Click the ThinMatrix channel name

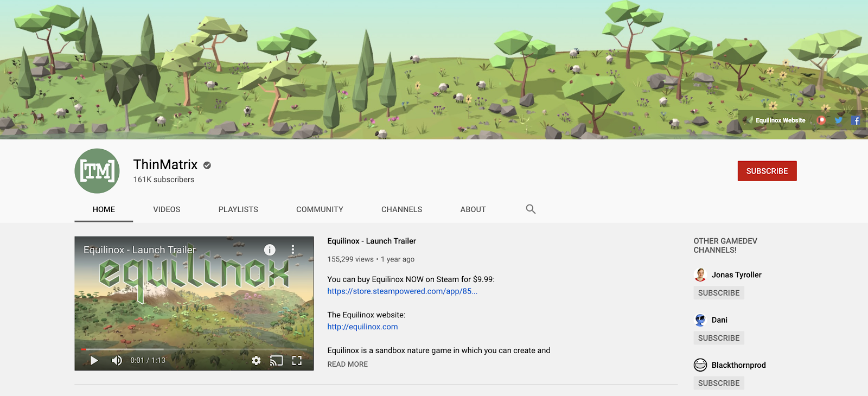[x=165, y=165]
